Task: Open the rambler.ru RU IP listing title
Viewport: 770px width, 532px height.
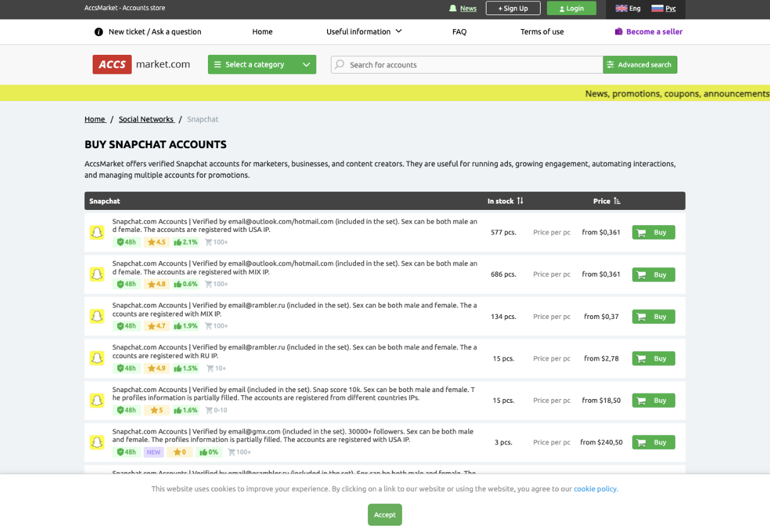Action: point(295,351)
